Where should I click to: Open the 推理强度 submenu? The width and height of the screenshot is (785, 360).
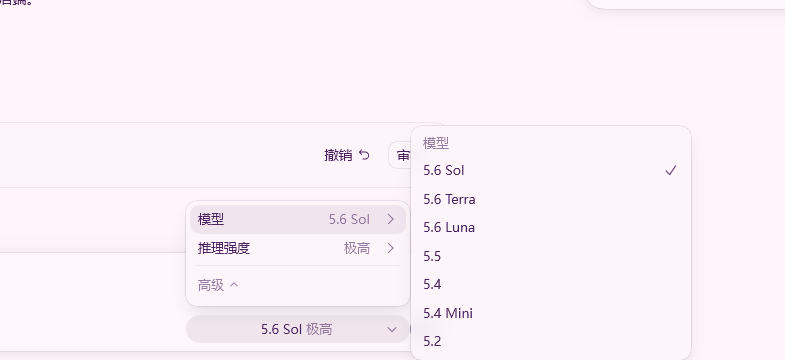298,248
